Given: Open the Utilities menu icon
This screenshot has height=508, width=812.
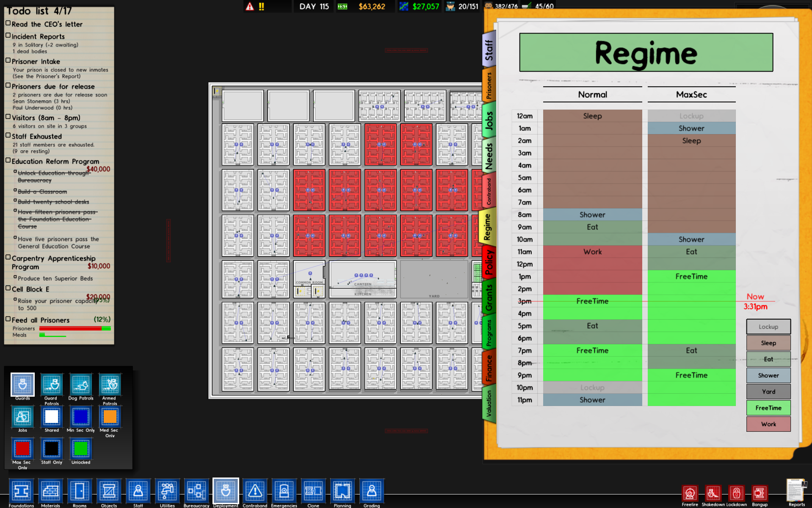Looking at the screenshot, I should click(x=167, y=491).
